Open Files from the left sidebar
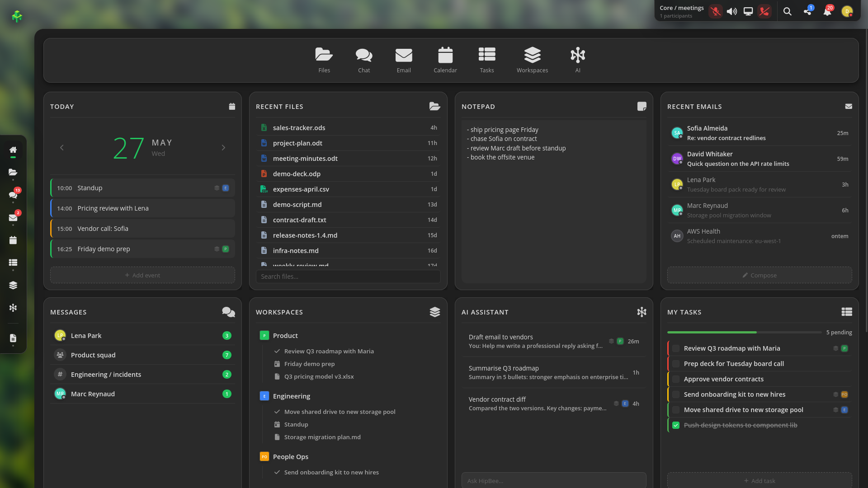 (13, 172)
